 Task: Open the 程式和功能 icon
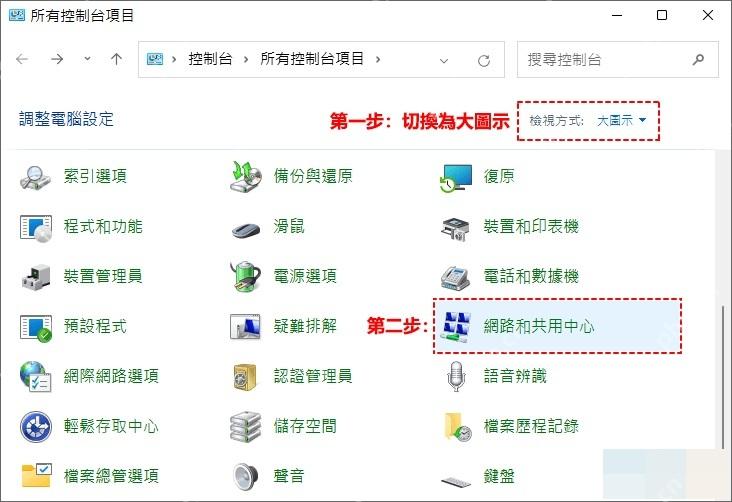click(36, 228)
